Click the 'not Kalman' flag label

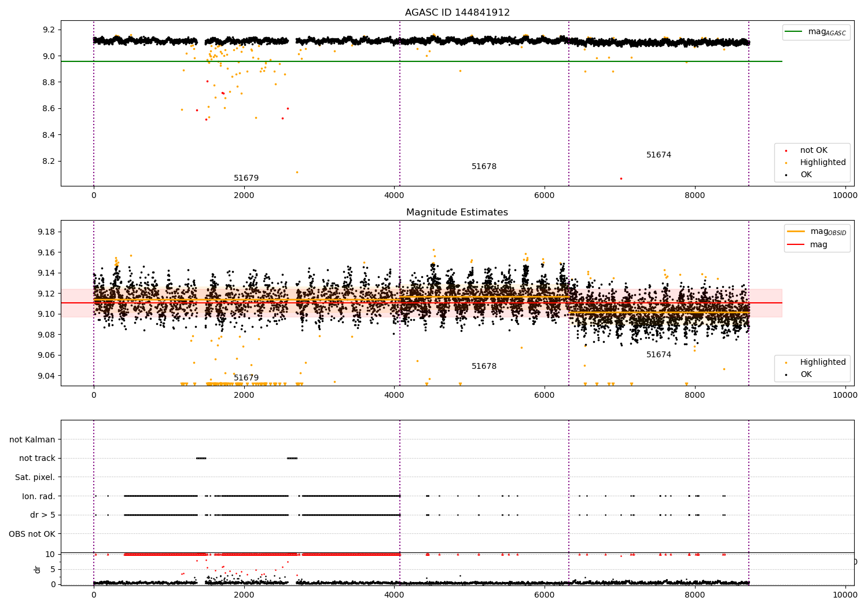tap(32, 440)
